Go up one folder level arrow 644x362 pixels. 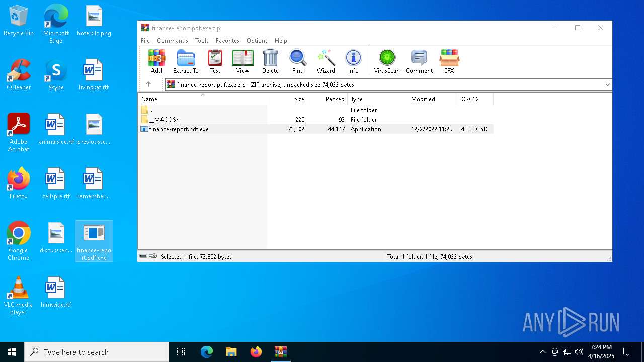[x=148, y=84]
